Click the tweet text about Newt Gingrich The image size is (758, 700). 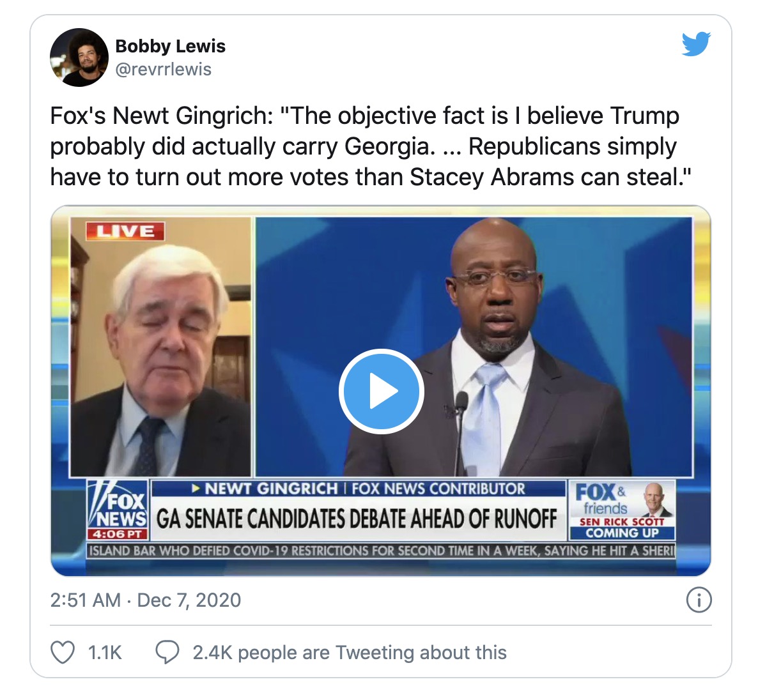point(371,146)
